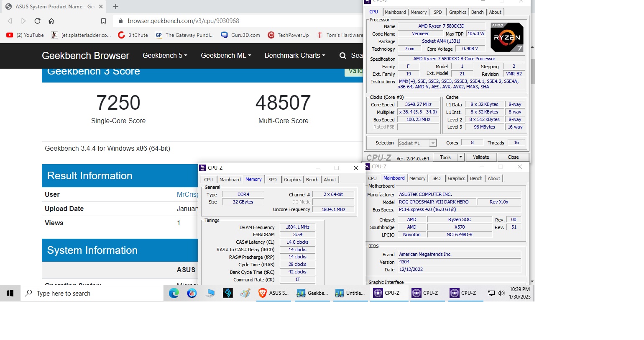Image resolution: width=644 pixels, height=340 pixels.
Task: Open the TechPowerUp bookmark
Action: (288, 35)
